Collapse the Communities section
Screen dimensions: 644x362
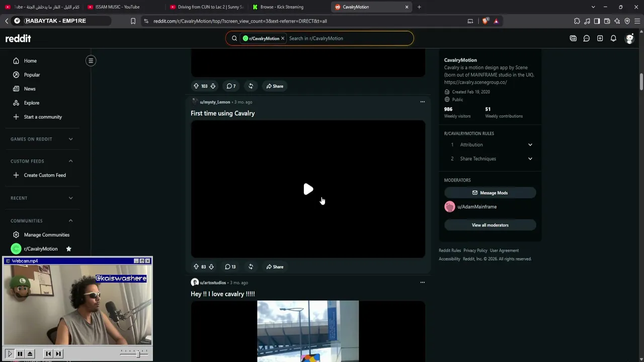41,221
